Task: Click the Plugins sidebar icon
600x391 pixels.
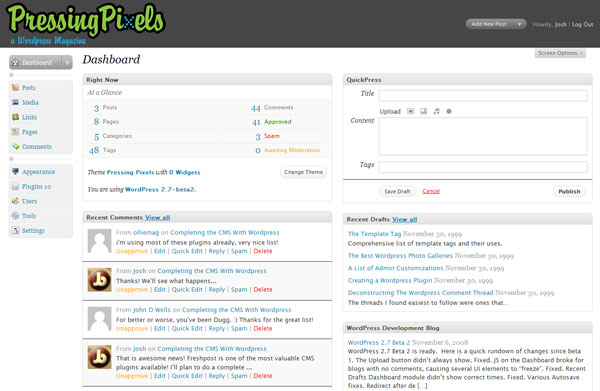Action: [15, 186]
